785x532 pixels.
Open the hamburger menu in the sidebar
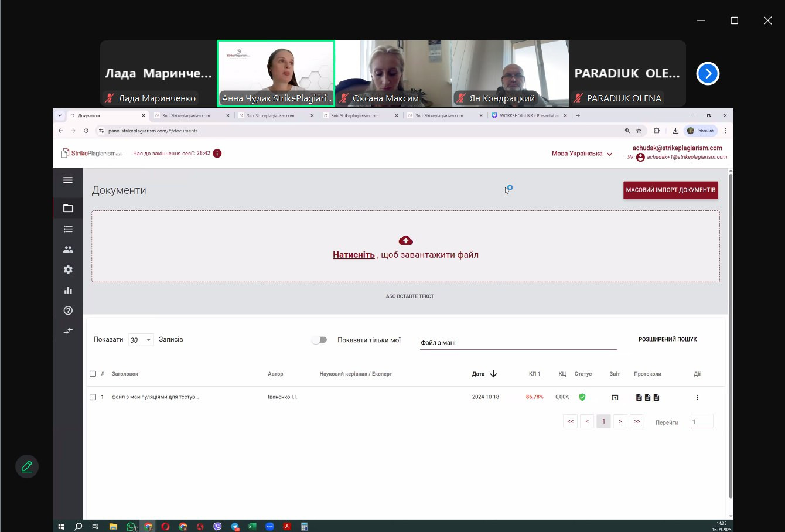[x=68, y=180]
